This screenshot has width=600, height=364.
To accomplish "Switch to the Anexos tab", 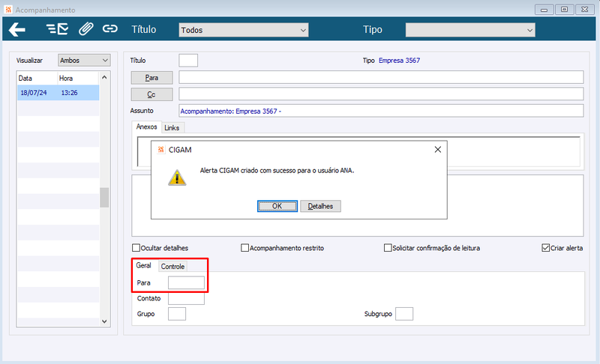I will coord(146,127).
